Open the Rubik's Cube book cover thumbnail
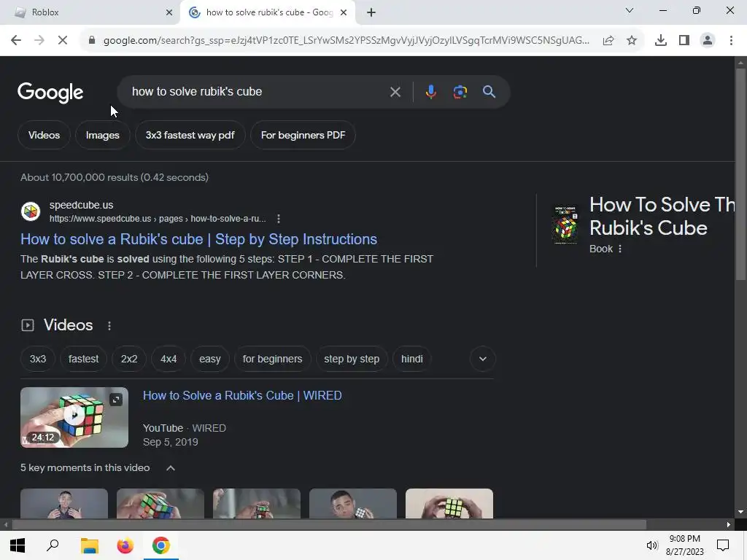The width and height of the screenshot is (747, 560). (x=565, y=225)
